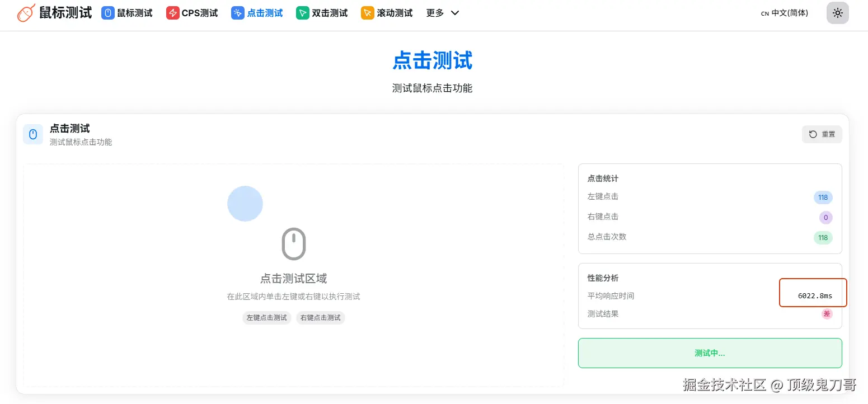Switch to the CPS测试 tab

click(192, 12)
